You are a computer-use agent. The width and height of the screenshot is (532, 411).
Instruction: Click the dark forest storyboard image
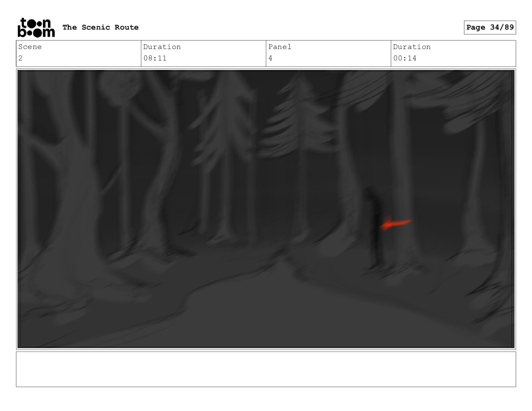pos(266,209)
